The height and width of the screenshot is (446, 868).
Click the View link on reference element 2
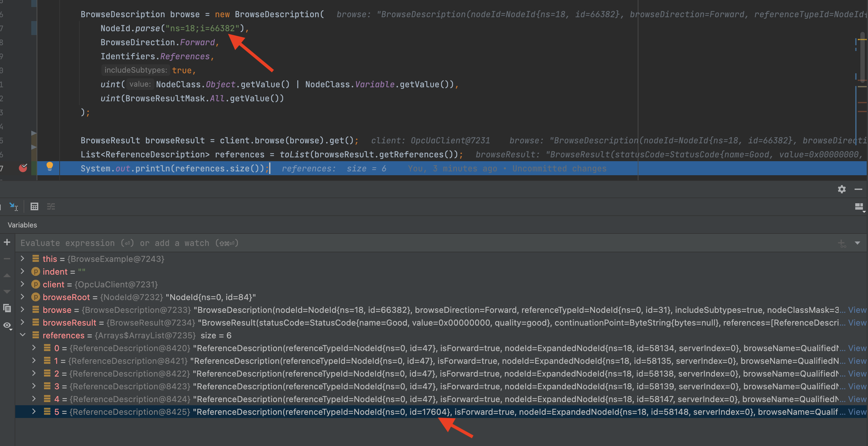pyautogui.click(x=857, y=374)
